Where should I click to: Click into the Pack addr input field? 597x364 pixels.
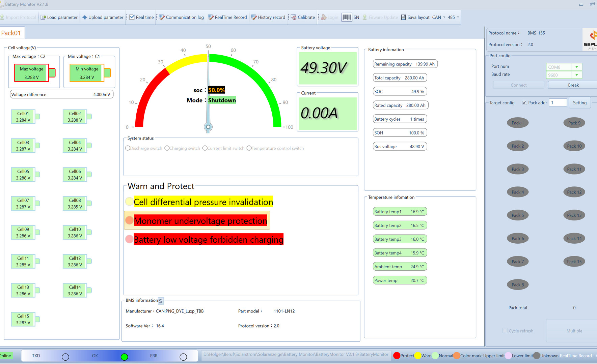tap(558, 102)
